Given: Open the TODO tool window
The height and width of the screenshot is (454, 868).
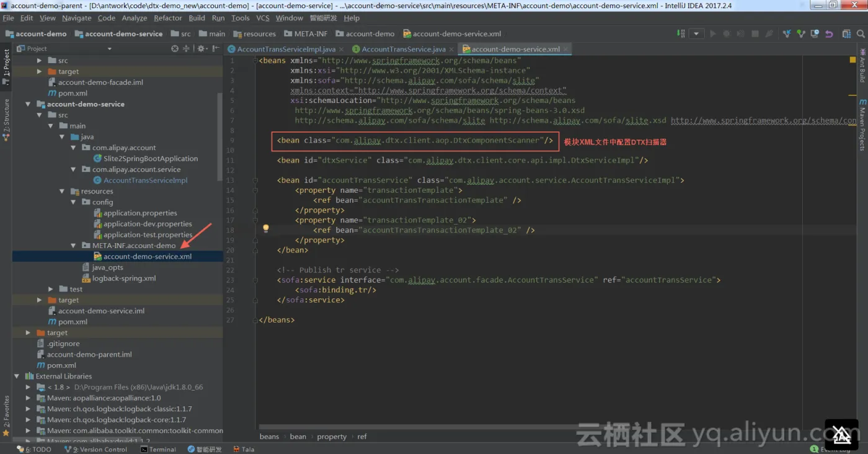Looking at the screenshot, I should 34,449.
